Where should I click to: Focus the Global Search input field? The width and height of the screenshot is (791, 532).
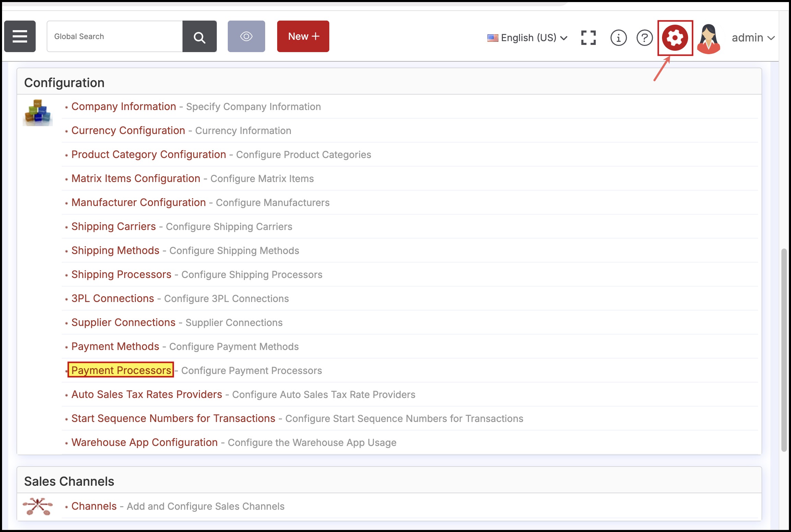(115, 36)
